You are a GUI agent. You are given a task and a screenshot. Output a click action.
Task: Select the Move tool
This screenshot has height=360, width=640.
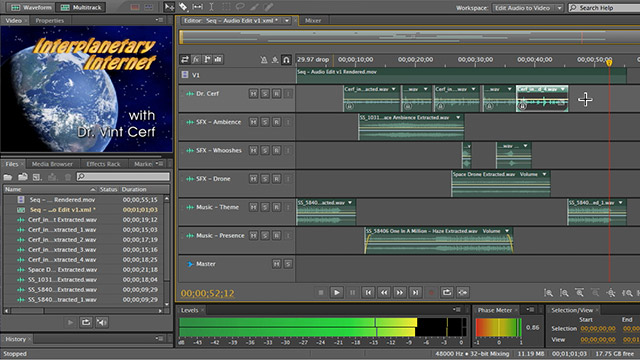[169, 7]
